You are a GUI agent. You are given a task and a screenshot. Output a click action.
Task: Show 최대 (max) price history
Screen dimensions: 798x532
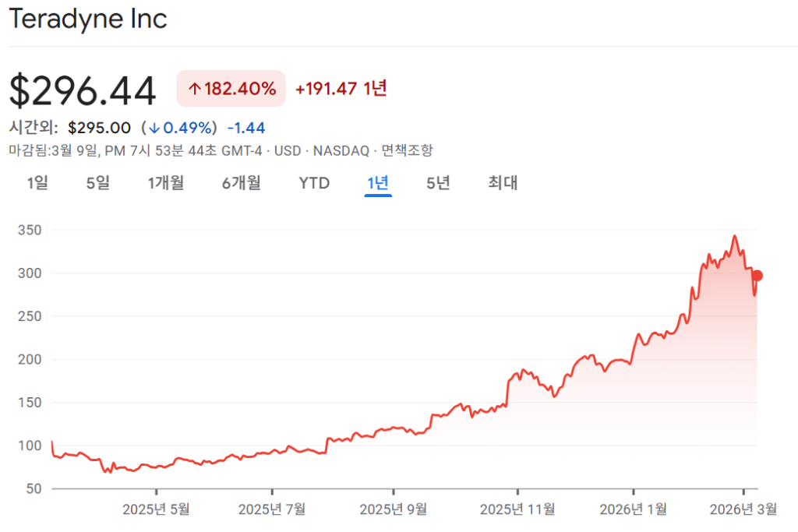coord(503,183)
